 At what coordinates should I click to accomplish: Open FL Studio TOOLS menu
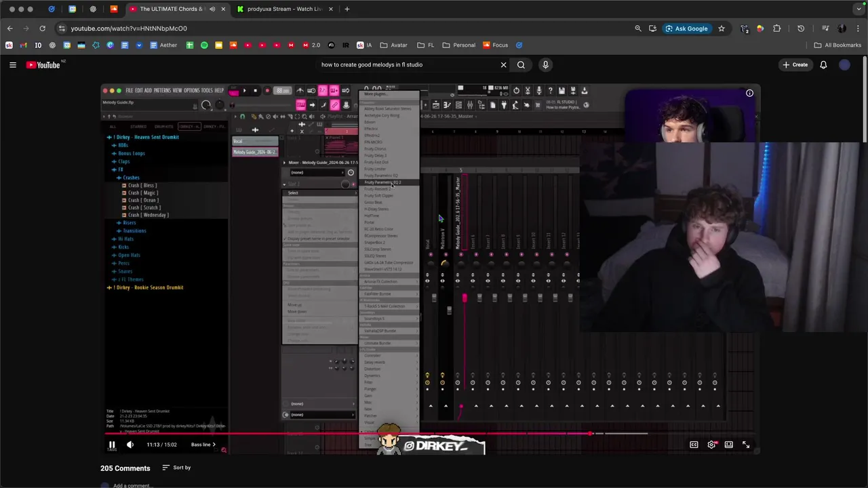click(x=207, y=90)
